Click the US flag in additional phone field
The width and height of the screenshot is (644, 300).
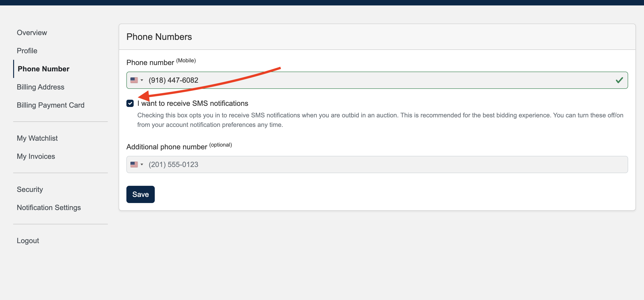(134, 165)
